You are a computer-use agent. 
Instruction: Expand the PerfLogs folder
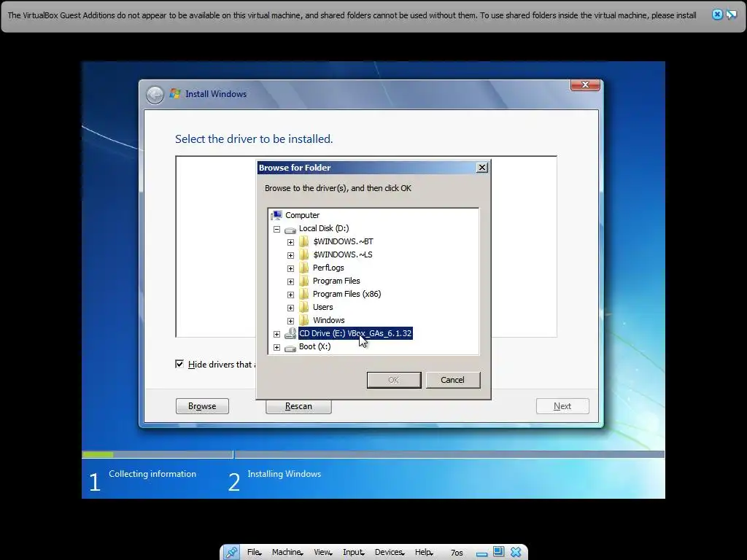290,268
